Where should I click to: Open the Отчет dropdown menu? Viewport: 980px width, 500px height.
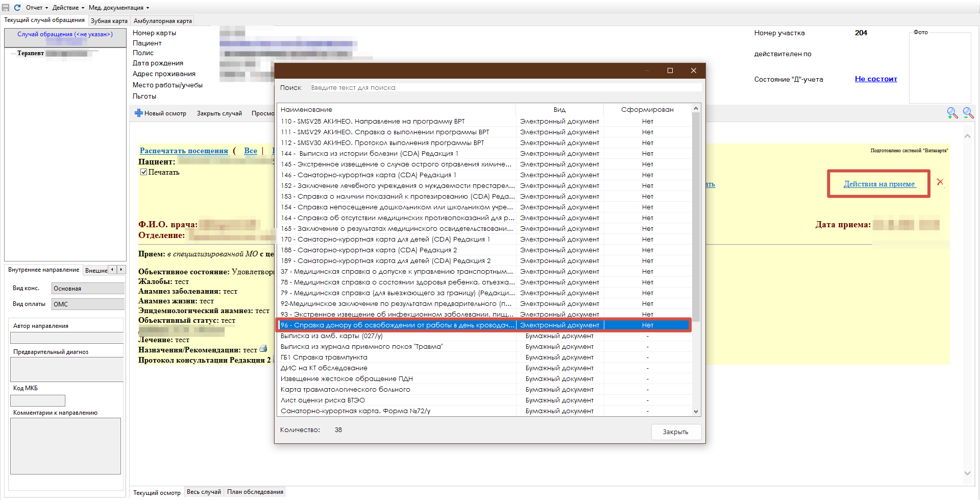(x=37, y=8)
